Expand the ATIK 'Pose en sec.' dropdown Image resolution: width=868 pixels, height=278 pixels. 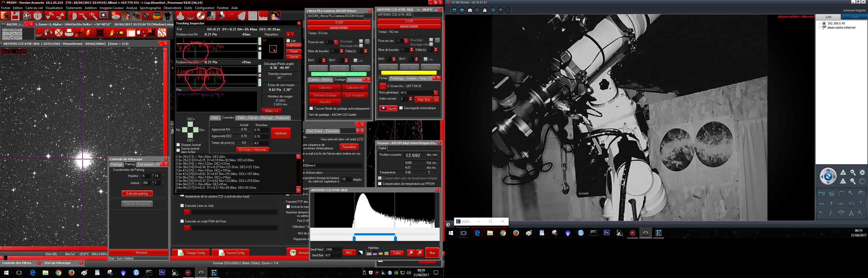[406, 41]
